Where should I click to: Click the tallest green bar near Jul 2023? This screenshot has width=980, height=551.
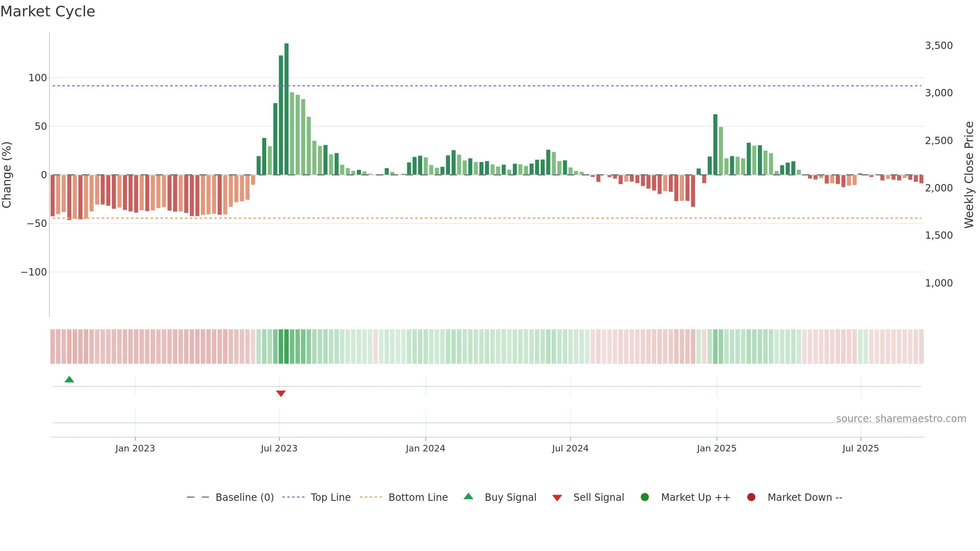pos(287,109)
